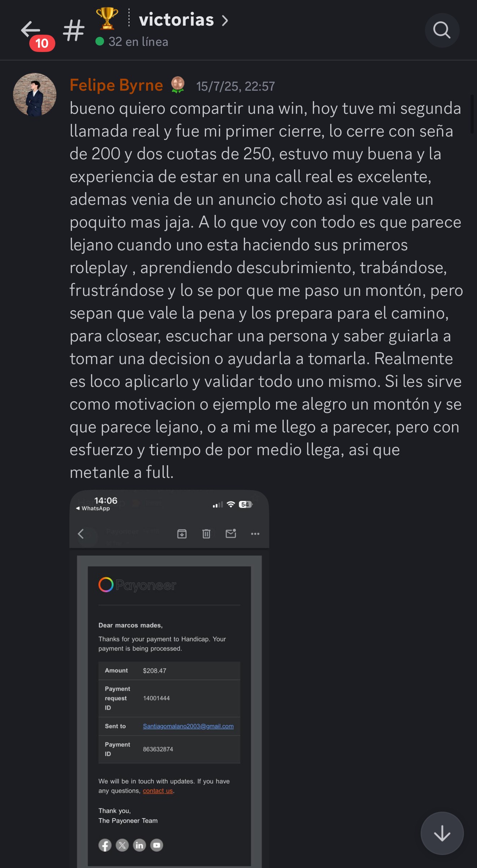Screen dimensions: 477x868
Task: Tap the Facebook icon in email footer
Action: 105,845
